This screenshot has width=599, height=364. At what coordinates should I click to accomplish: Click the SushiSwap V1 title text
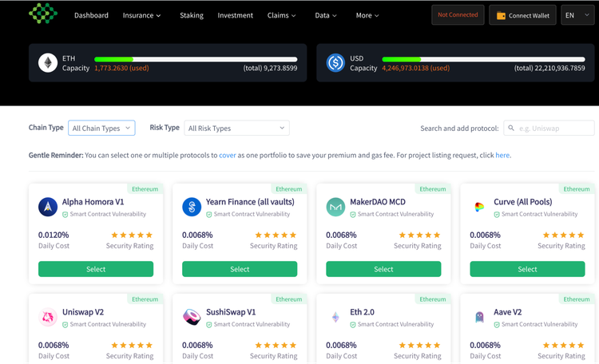[231, 312]
